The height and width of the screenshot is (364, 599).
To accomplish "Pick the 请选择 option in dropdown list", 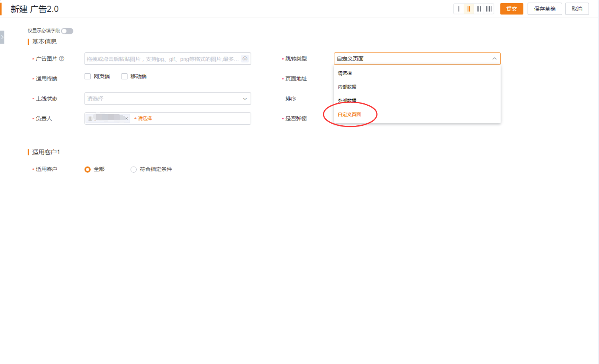I will coord(345,73).
